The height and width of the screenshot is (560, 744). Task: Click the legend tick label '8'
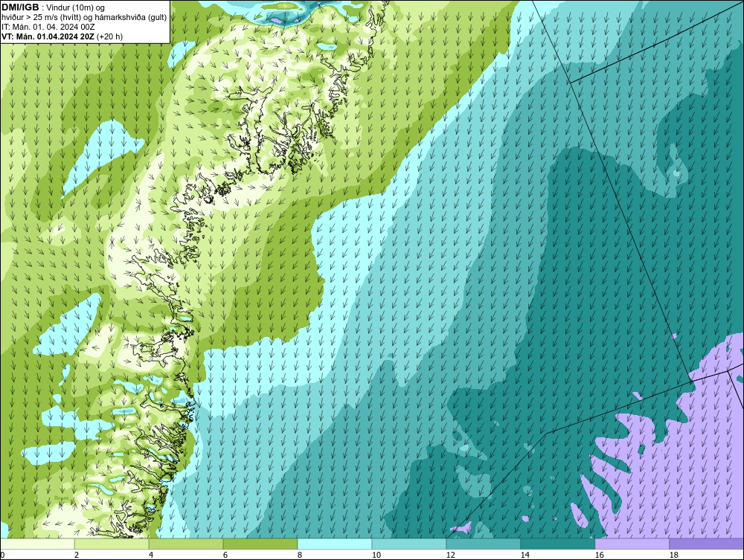[299, 555]
